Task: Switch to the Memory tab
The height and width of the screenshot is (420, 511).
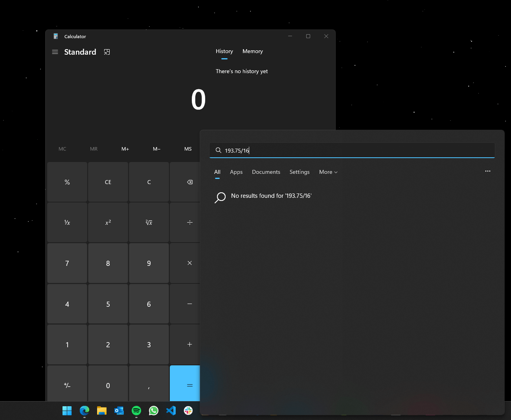Action: 252,52
